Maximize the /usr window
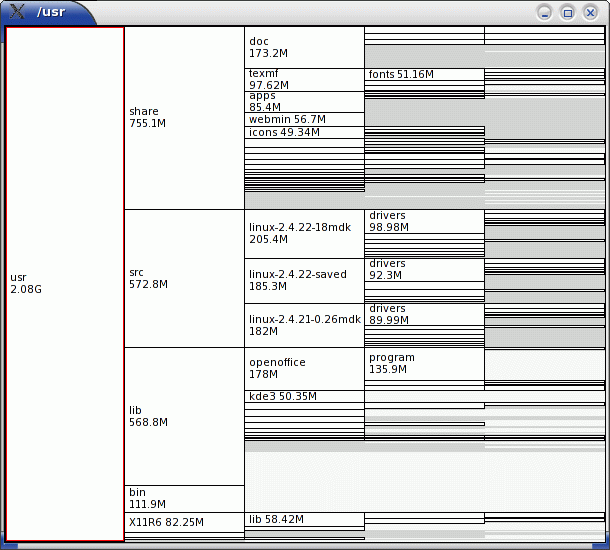This screenshot has width=610, height=550. (567, 13)
